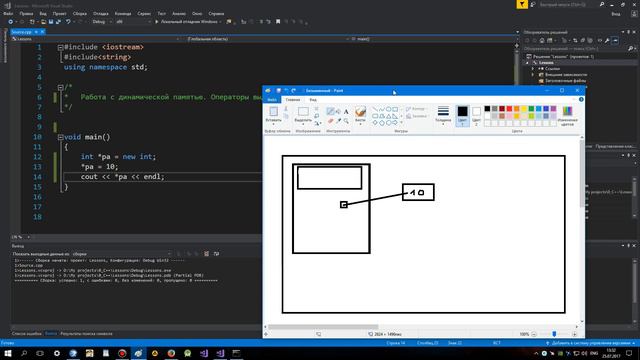Click the Paste icon in Paint
The height and width of the screenshot is (360, 640).
pyautogui.click(x=273, y=111)
